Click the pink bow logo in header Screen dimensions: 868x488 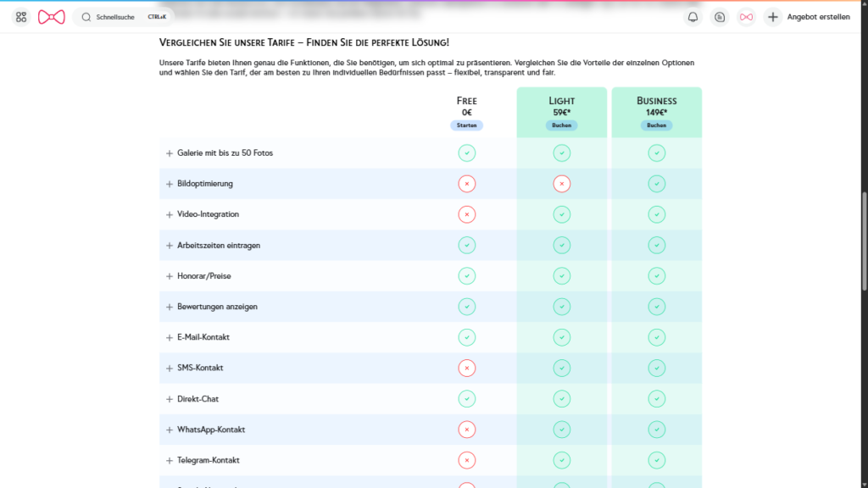[51, 17]
